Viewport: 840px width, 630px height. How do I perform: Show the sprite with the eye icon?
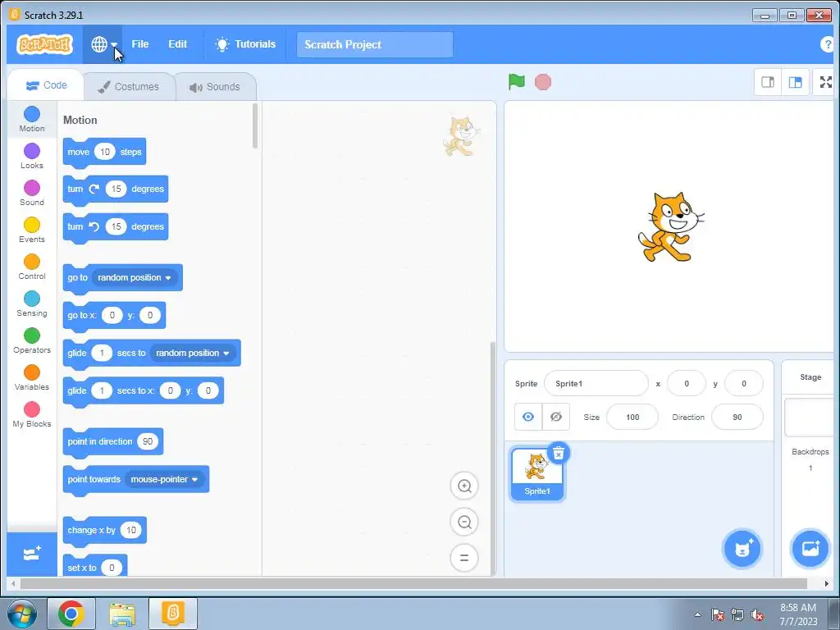[528, 417]
